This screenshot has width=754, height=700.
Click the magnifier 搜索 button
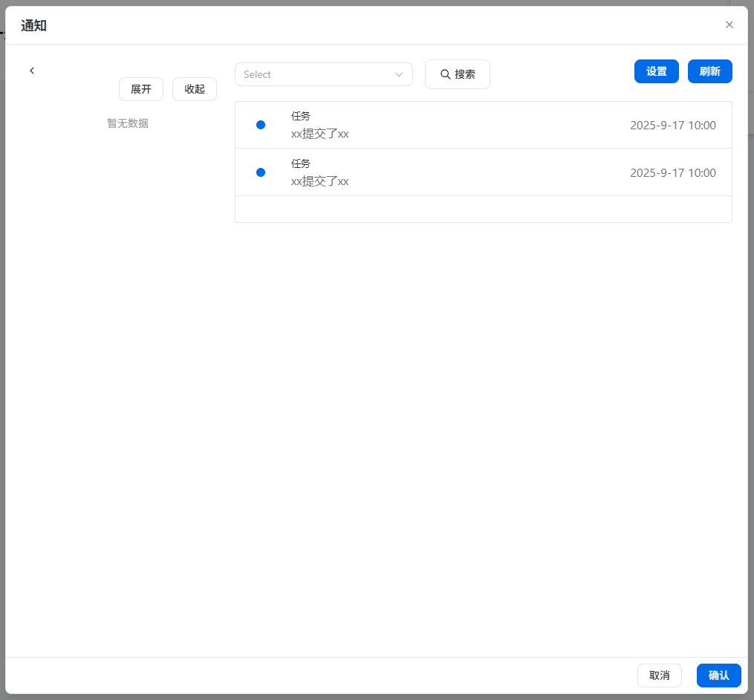point(458,74)
